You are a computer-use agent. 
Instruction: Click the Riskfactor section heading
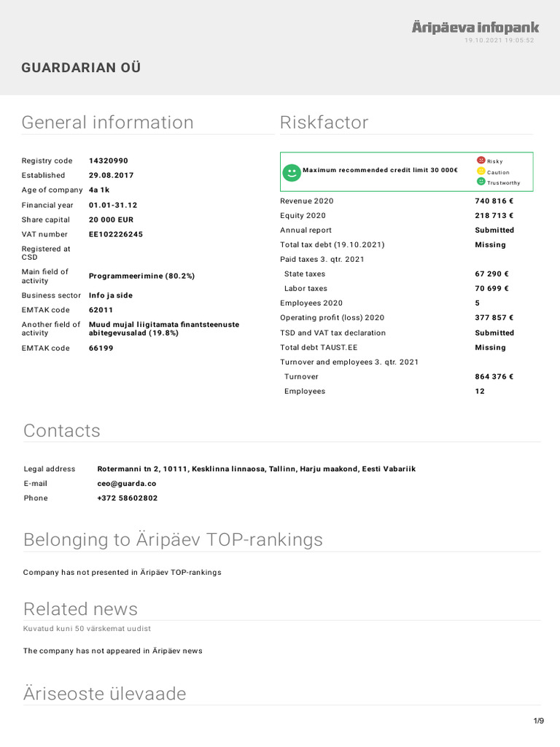324,123
